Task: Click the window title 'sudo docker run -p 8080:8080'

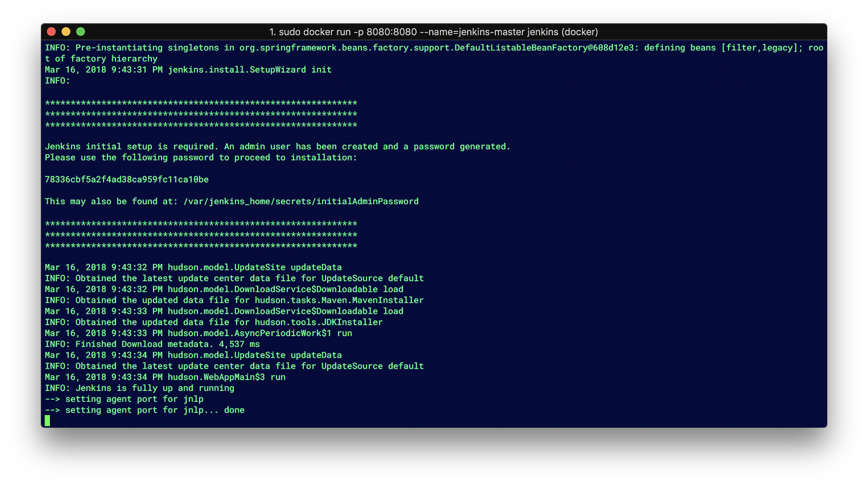Action: click(x=433, y=32)
